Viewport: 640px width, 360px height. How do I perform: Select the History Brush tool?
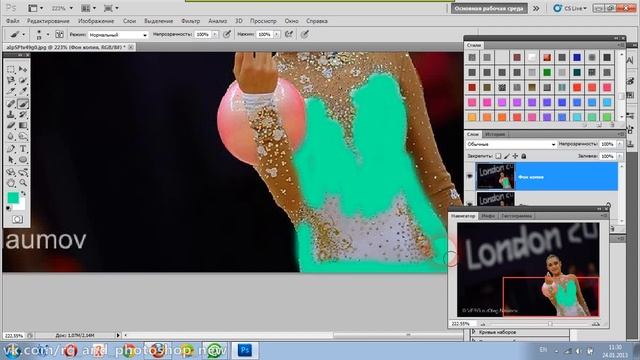pyautogui.click(x=23, y=115)
